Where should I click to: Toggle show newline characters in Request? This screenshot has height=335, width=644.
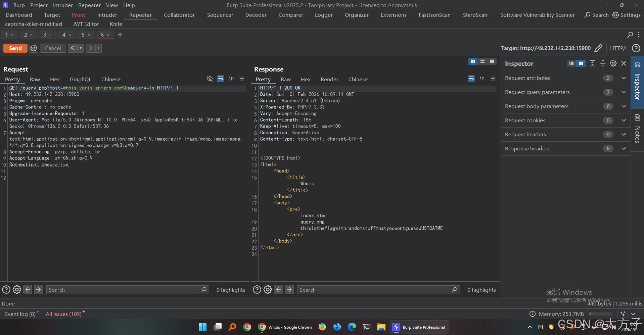click(x=231, y=79)
